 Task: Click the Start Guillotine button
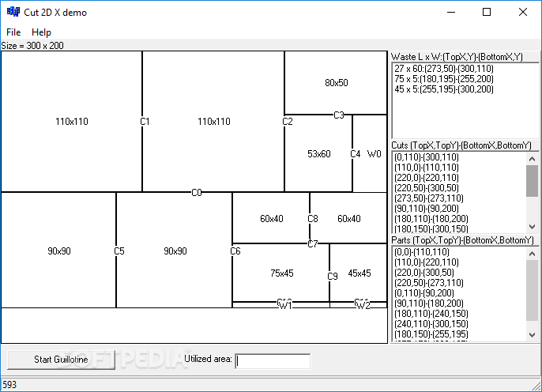(x=61, y=360)
